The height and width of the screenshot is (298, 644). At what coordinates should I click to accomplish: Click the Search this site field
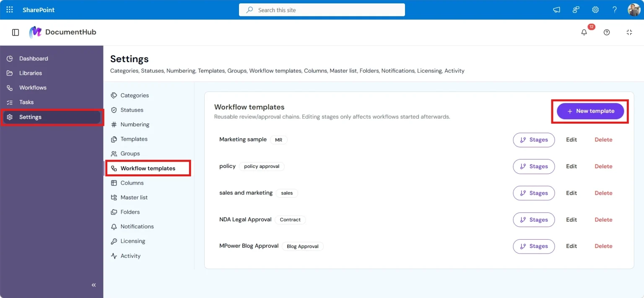click(x=322, y=10)
